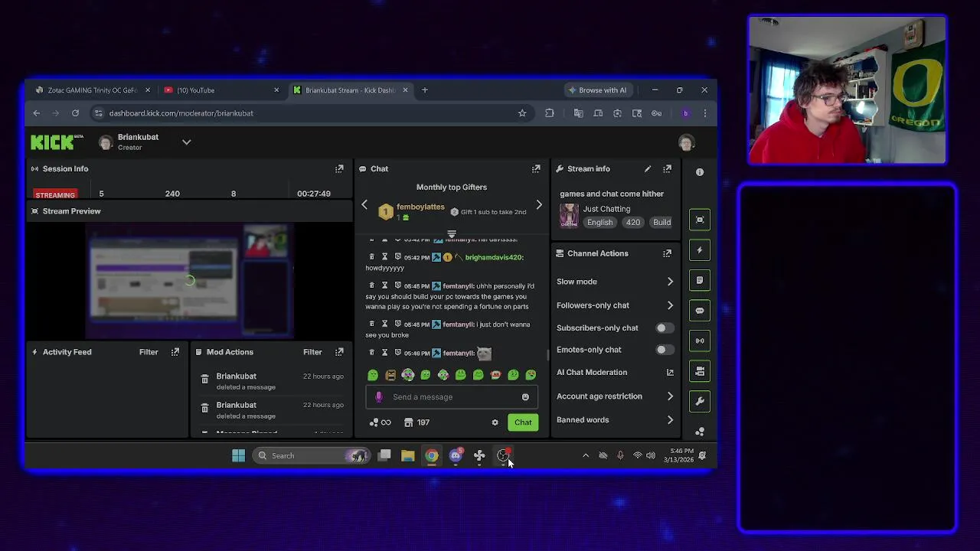Click the femboylattes gifter name
Viewport: 980px width, 551px height.
420,207
